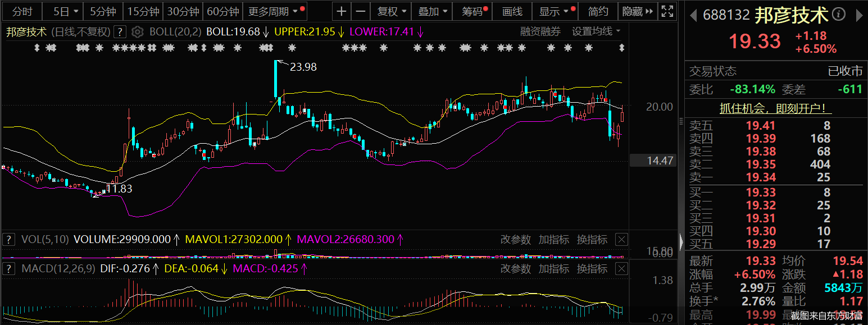868x325 pixels.
Task: Click stock code 688132
Action: coord(726,15)
